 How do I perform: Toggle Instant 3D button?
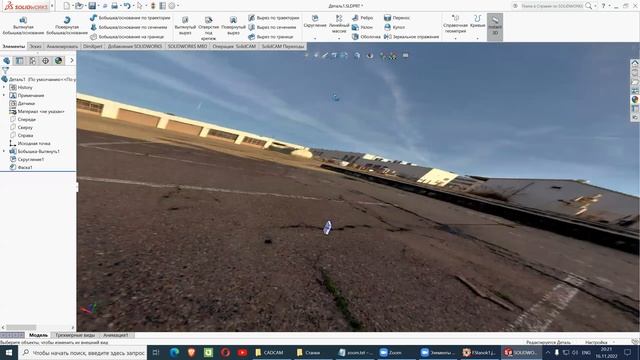495,27
